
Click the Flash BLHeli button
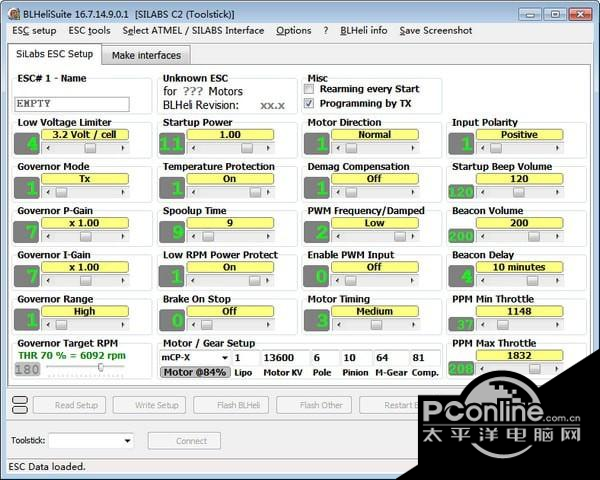click(x=231, y=405)
